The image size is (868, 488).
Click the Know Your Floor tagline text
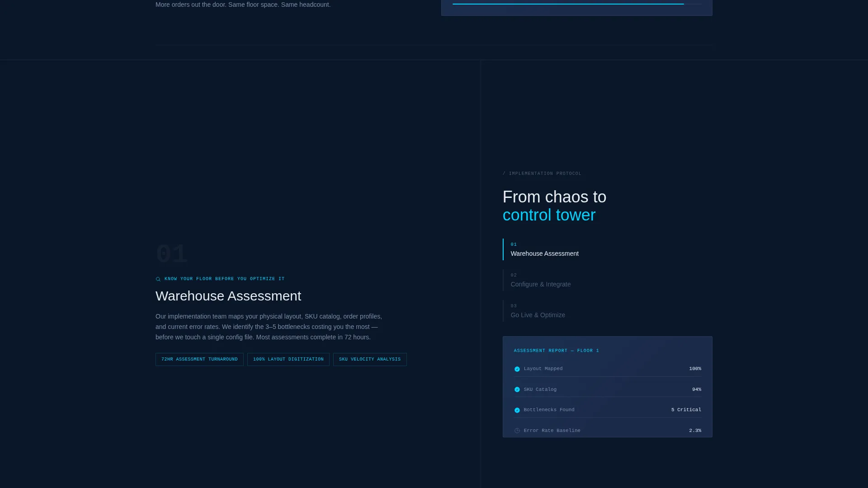coord(225,279)
